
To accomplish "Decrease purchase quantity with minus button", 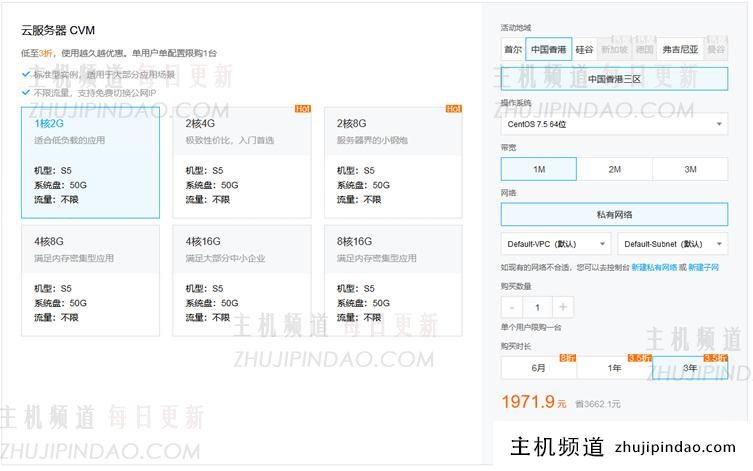I will pyautogui.click(x=513, y=308).
